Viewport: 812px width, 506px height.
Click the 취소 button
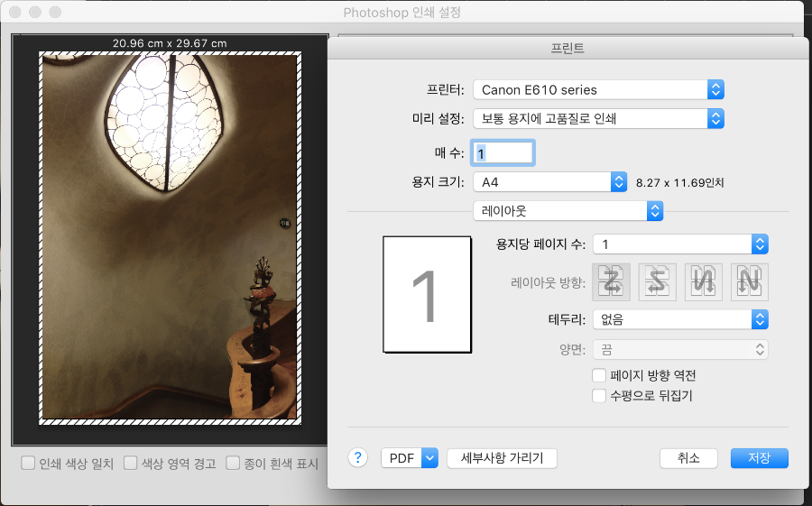(688, 458)
